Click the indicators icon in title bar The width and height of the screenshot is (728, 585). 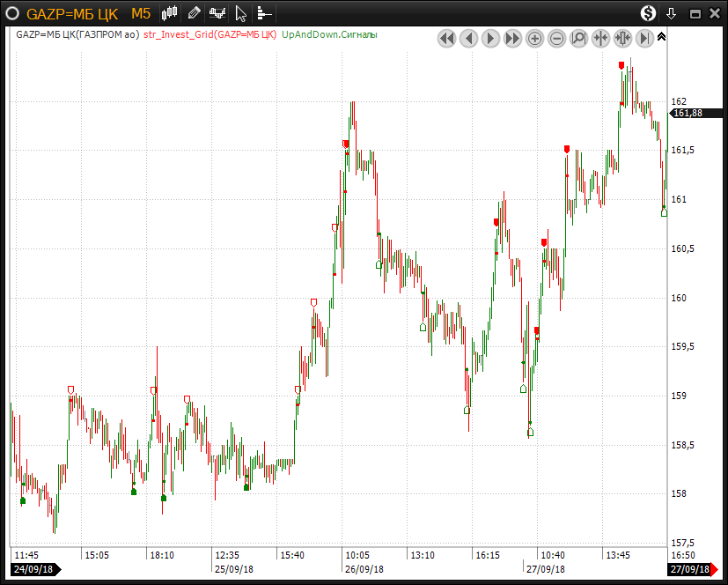click(x=217, y=13)
